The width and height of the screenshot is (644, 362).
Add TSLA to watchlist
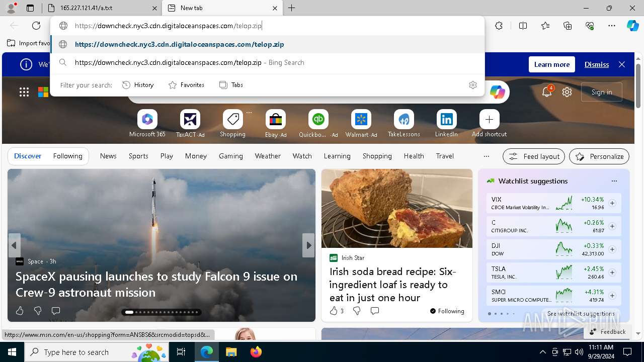click(x=612, y=273)
